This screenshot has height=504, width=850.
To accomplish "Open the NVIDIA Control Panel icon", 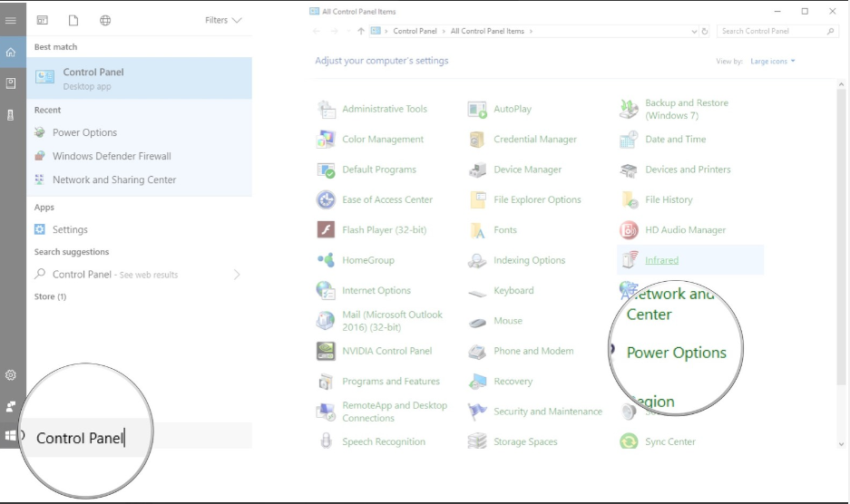I will pyautogui.click(x=326, y=351).
